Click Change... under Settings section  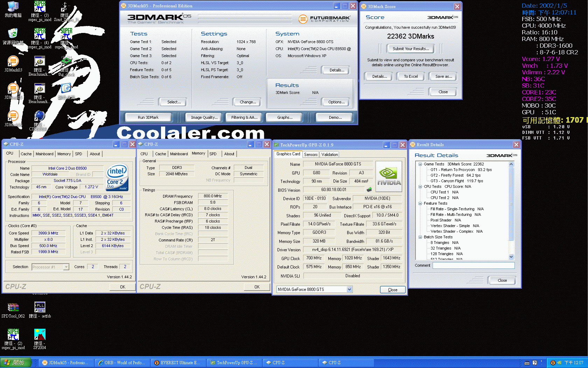(248, 102)
